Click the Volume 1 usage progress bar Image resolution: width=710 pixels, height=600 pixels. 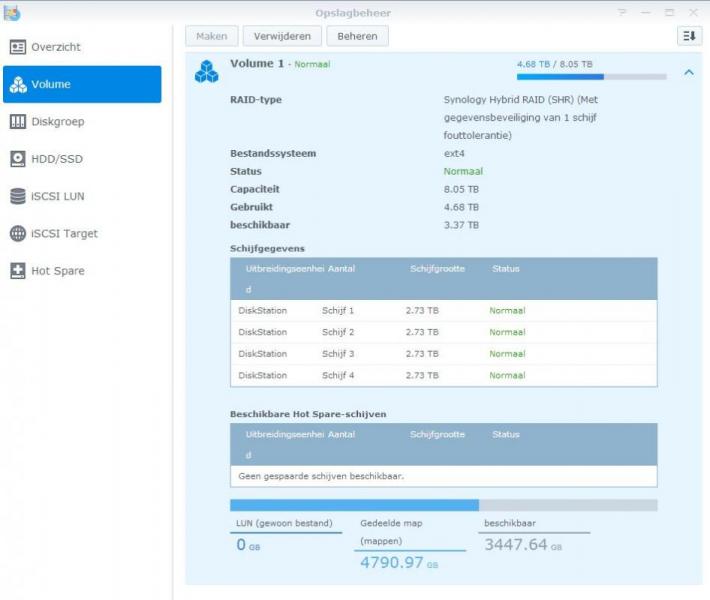pyautogui.click(x=591, y=76)
